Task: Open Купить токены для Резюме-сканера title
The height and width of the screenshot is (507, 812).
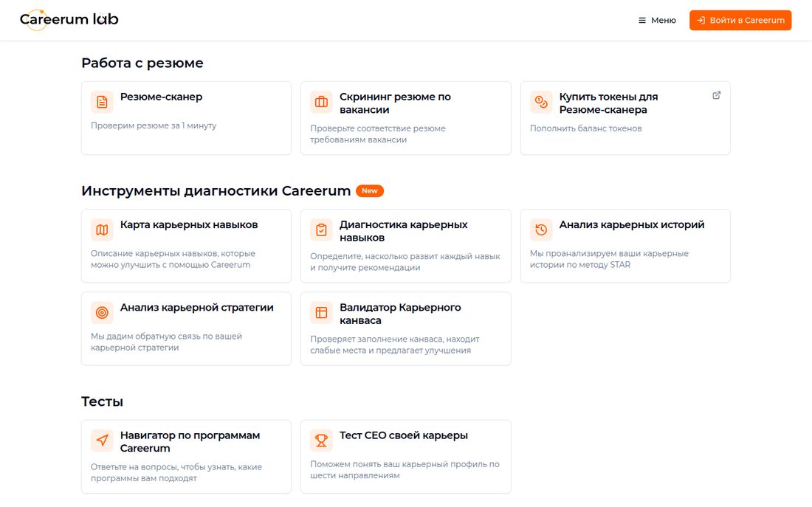Action: tap(608, 103)
